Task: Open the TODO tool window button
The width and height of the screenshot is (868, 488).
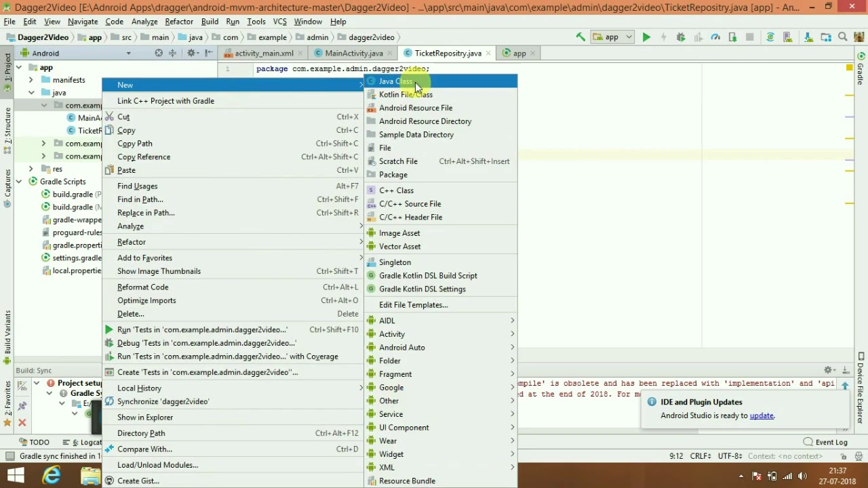Action: coord(34,442)
